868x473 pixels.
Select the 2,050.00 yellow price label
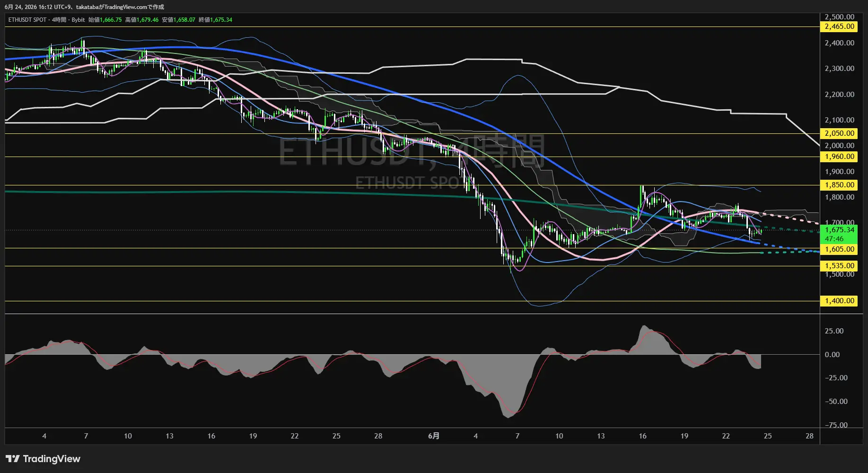(x=839, y=133)
